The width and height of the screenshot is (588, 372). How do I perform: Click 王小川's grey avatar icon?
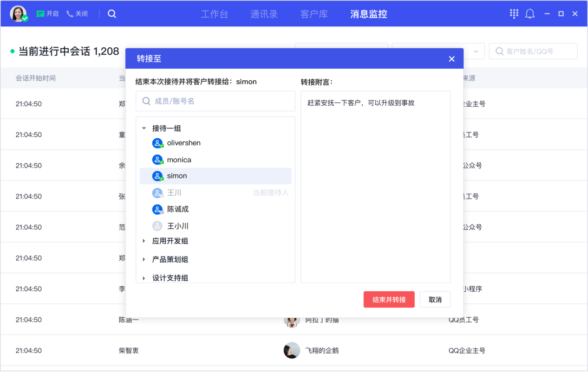coord(158,226)
